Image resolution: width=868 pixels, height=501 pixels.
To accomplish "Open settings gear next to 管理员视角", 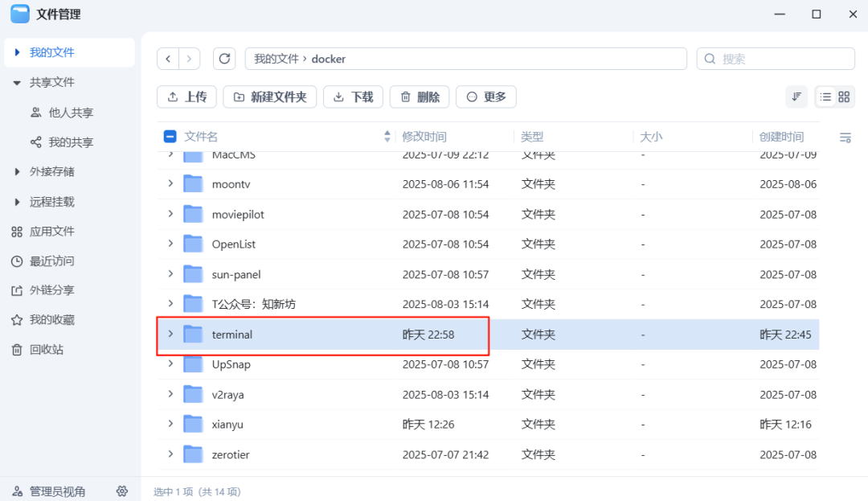I will (122, 491).
